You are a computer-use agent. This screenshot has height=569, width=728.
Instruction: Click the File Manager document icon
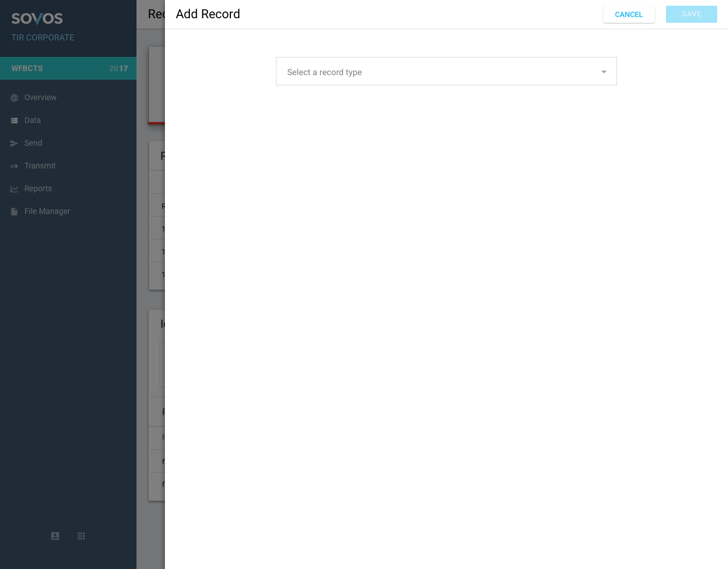(14, 212)
